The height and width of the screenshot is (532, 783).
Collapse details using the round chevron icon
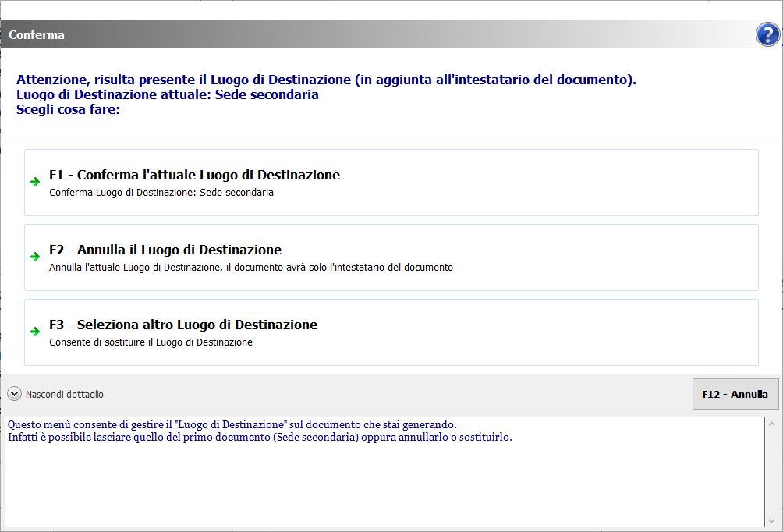pyautogui.click(x=14, y=394)
